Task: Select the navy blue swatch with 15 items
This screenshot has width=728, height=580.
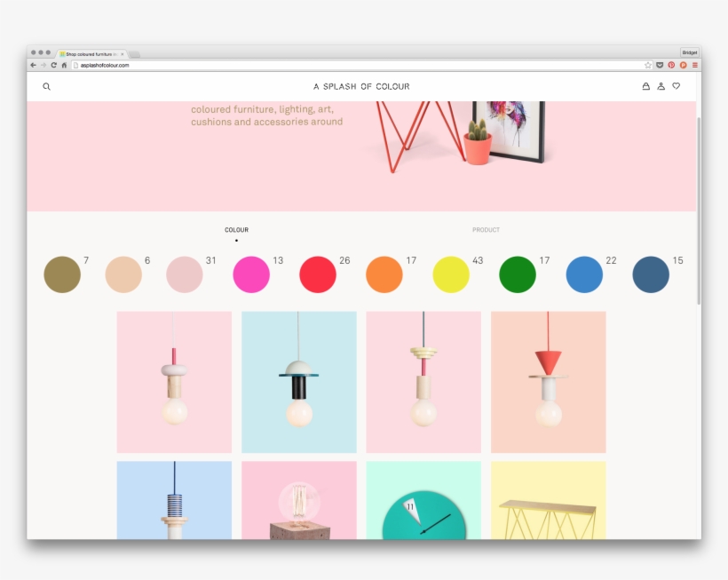Action: (651, 274)
